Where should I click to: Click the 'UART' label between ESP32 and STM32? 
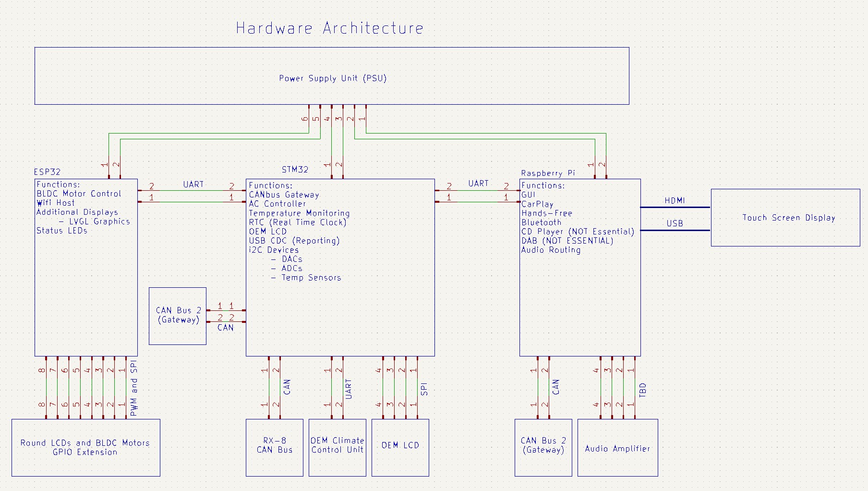pyautogui.click(x=193, y=184)
